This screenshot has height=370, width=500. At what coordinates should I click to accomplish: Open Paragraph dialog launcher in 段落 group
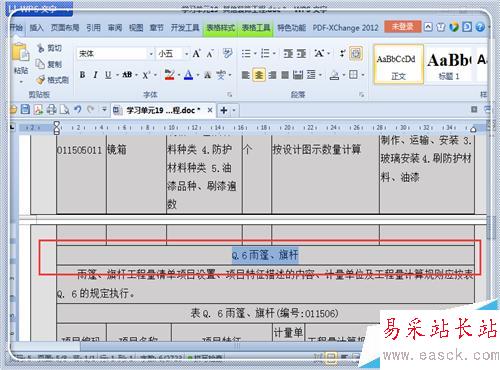point(362,95)
